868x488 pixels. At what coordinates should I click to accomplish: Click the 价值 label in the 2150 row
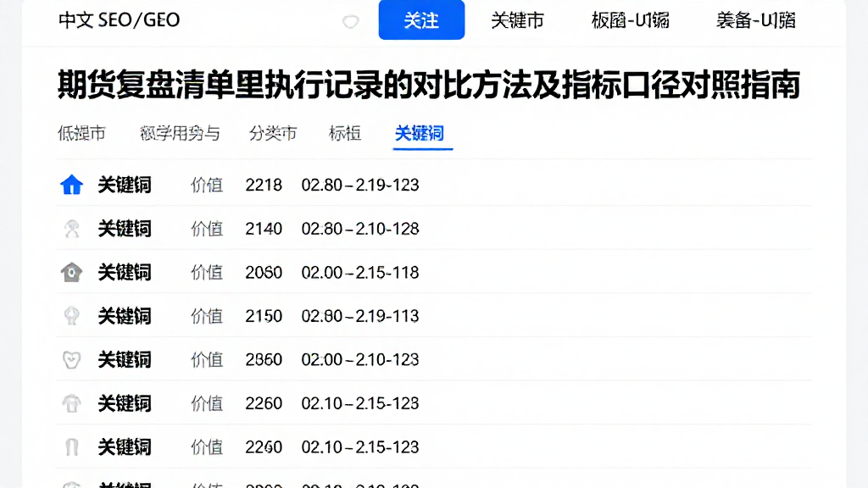(x=207, y=316)
